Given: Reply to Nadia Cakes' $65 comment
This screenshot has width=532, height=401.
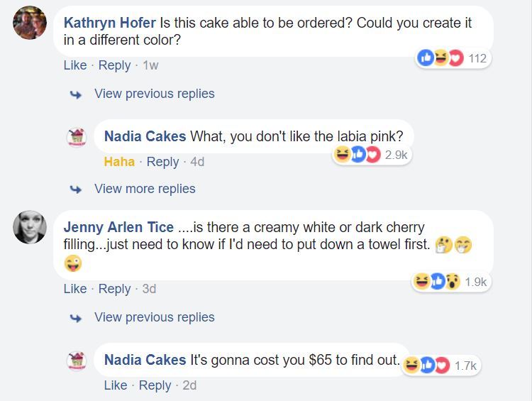Looking at the screenshot, I should pos(155,385).
